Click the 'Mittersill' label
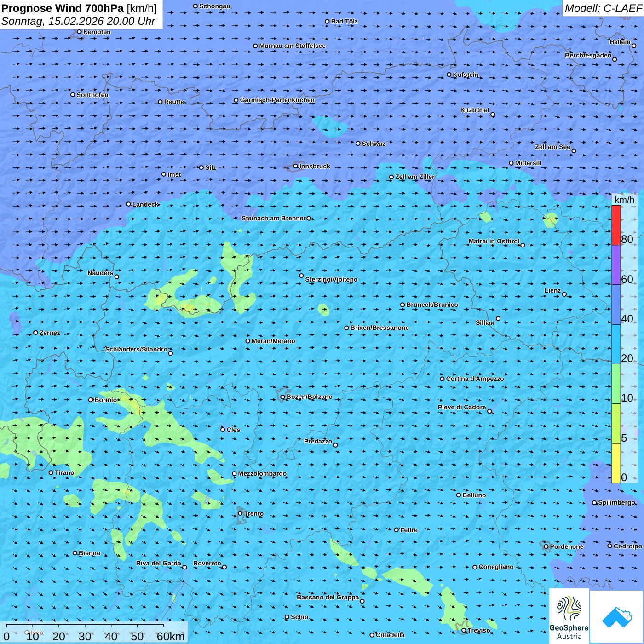Image resolution: width=644 pixels, height=644 pixels. (528, 163)
